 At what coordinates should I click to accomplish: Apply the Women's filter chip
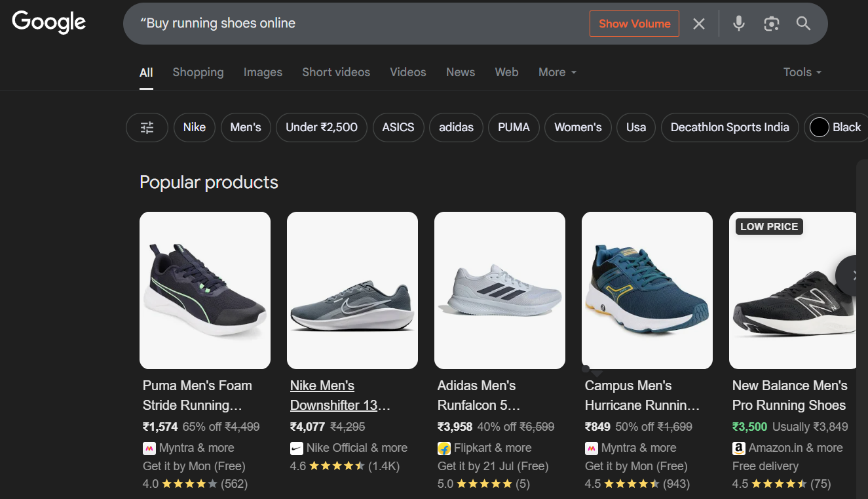coord(578,127)
